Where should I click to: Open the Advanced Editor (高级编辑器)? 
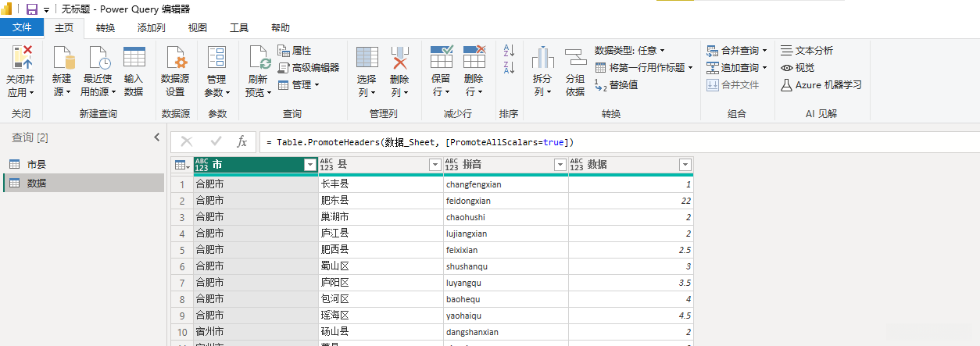pos(309,68)
